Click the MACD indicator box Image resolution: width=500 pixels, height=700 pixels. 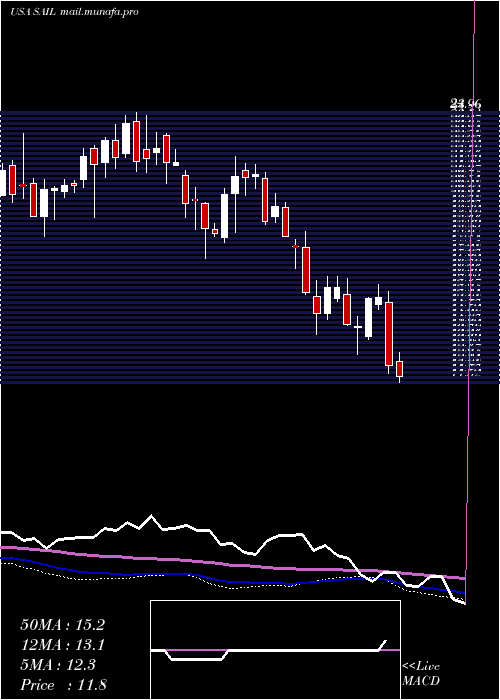coord(275,650)
